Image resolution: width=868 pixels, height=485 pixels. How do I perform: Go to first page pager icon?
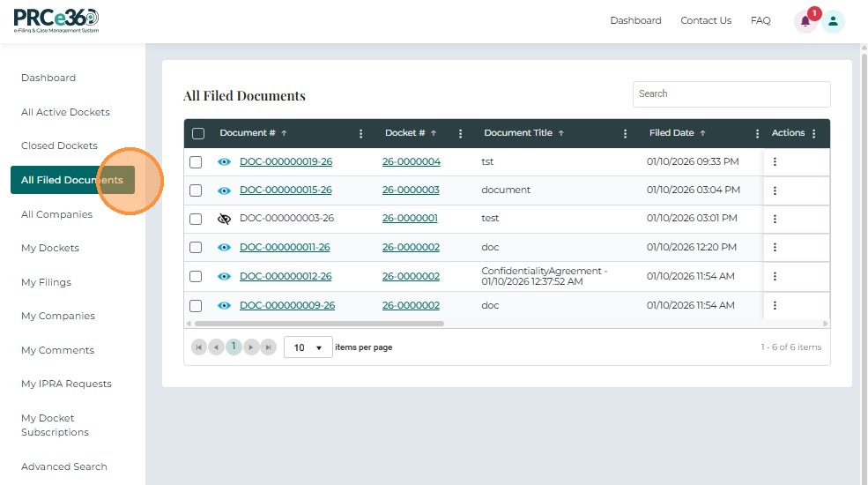click(199, 347)
